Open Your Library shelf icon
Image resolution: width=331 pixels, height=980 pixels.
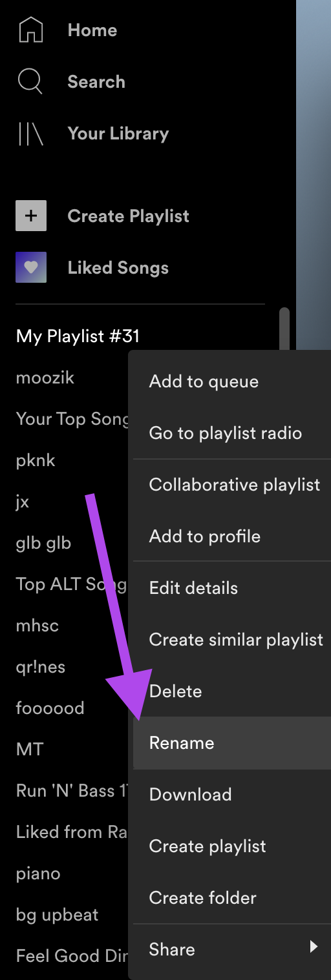(x=30, y=133)
